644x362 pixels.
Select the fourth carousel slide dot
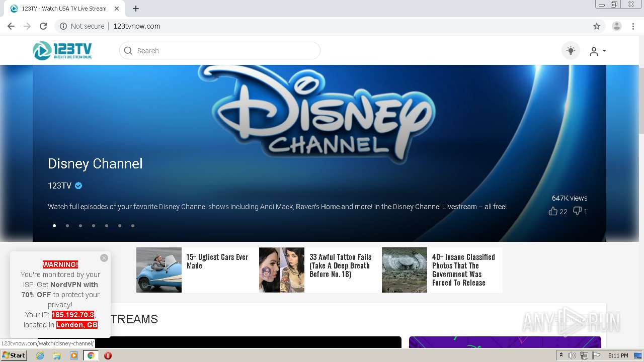94,226
